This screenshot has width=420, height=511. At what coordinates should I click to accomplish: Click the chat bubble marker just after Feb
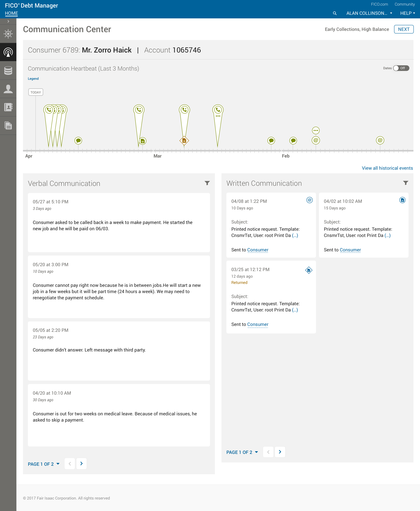pos(293,141)
